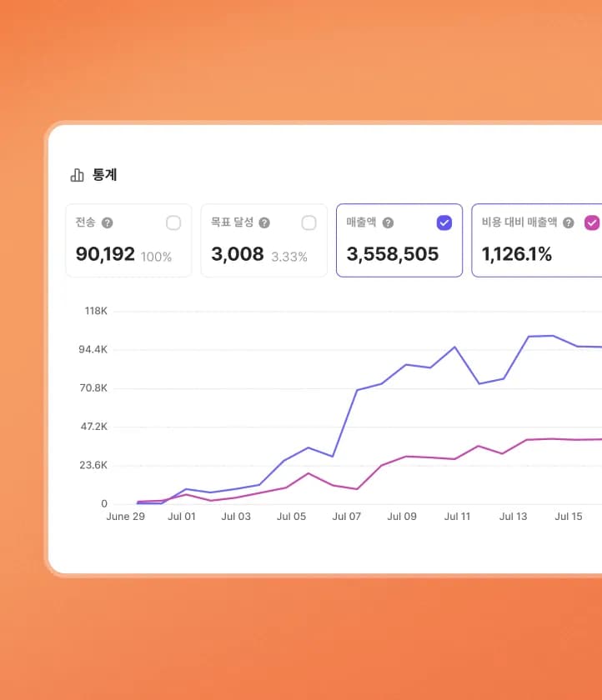
Task: Check the 목표 달성 checkbox
Action: [x=309, y=222]
